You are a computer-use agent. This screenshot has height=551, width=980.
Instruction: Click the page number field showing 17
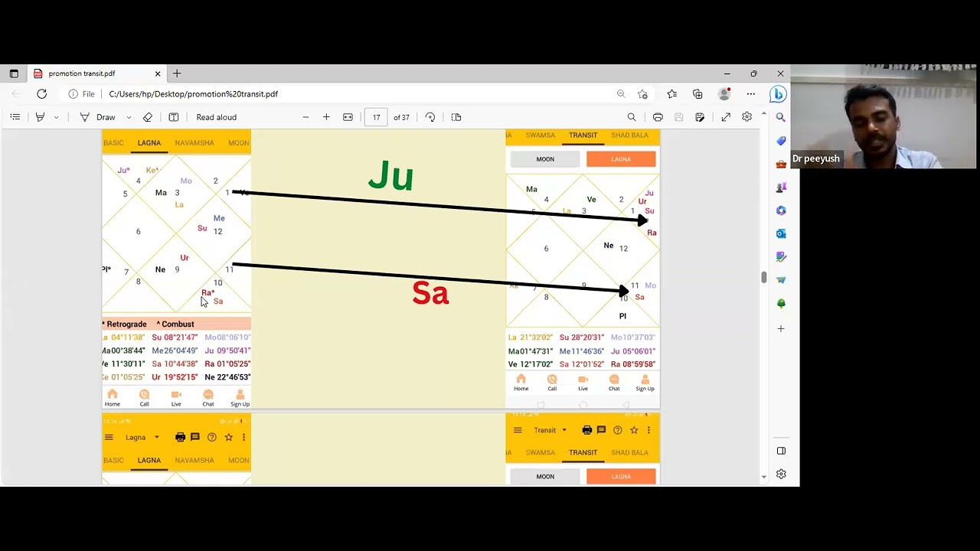(376, 117)
